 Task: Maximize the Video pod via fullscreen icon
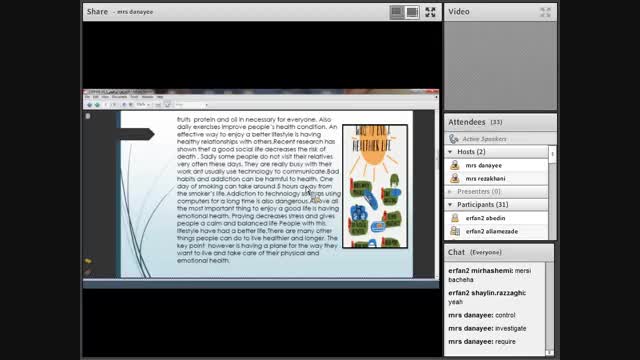[x=545, y=12]
